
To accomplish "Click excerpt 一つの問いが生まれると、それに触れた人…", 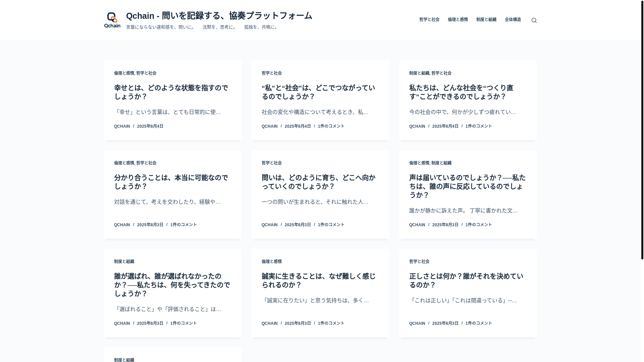I will coord(315,202).
